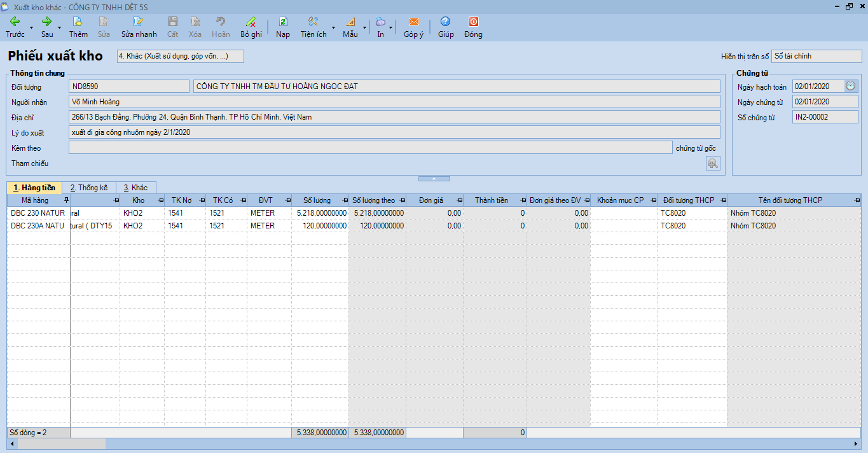The height and width of the screenshot is (453, 868).
Task: Pin the Mã hàng column
Action: tap(66, 200)
